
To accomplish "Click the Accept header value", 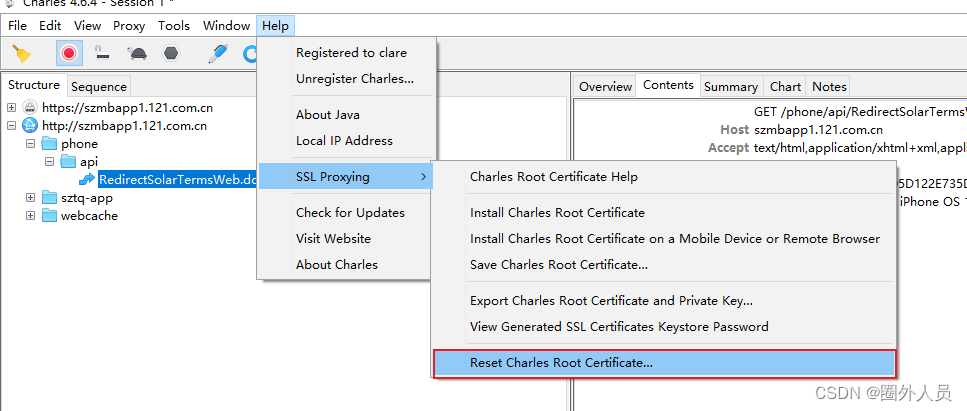I will (860, 147).
